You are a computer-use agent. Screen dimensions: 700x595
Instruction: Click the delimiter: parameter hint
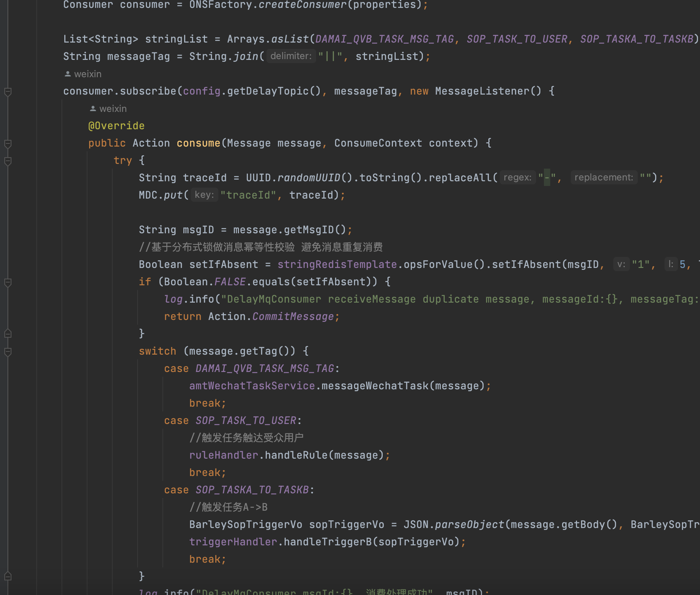coord(291,56)
